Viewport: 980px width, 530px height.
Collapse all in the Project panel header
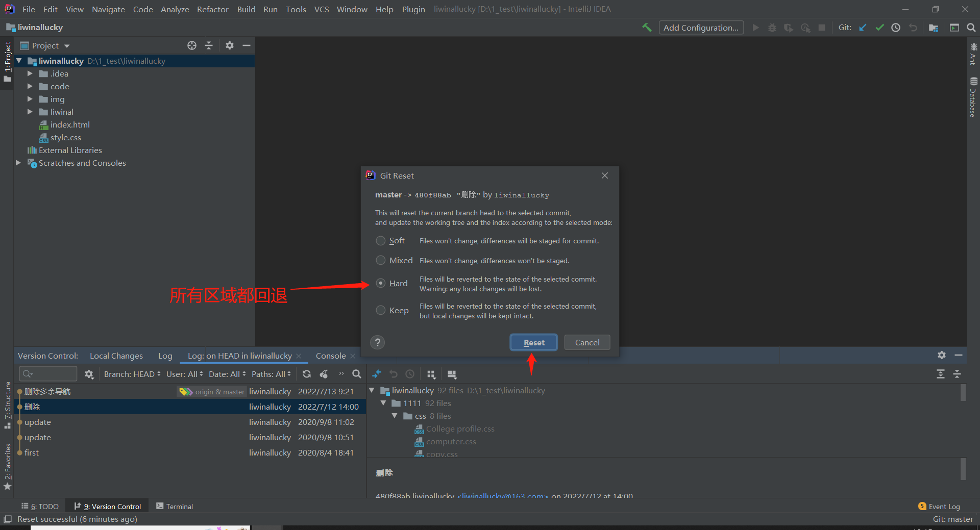pyautogui.click(x=209, y=45)
